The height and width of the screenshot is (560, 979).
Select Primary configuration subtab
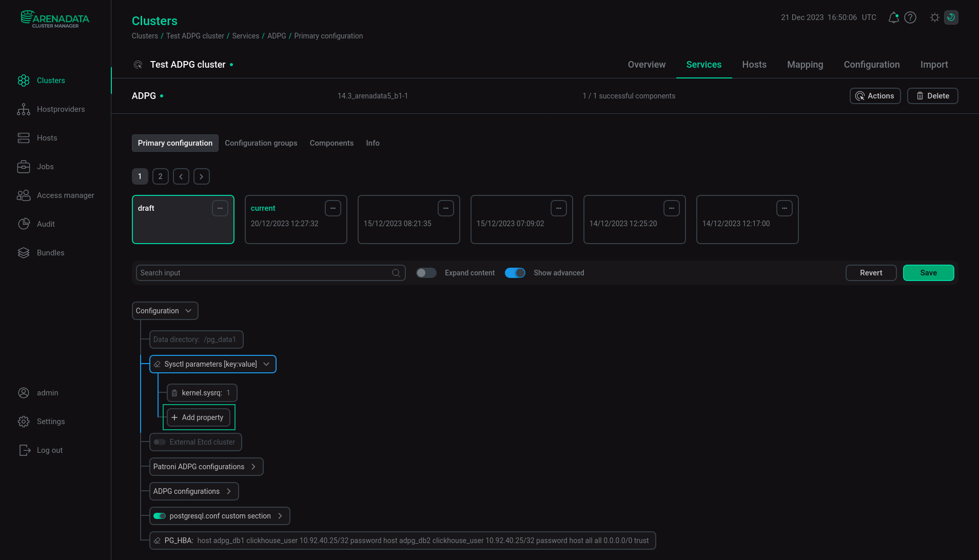(x=175, y=143)
